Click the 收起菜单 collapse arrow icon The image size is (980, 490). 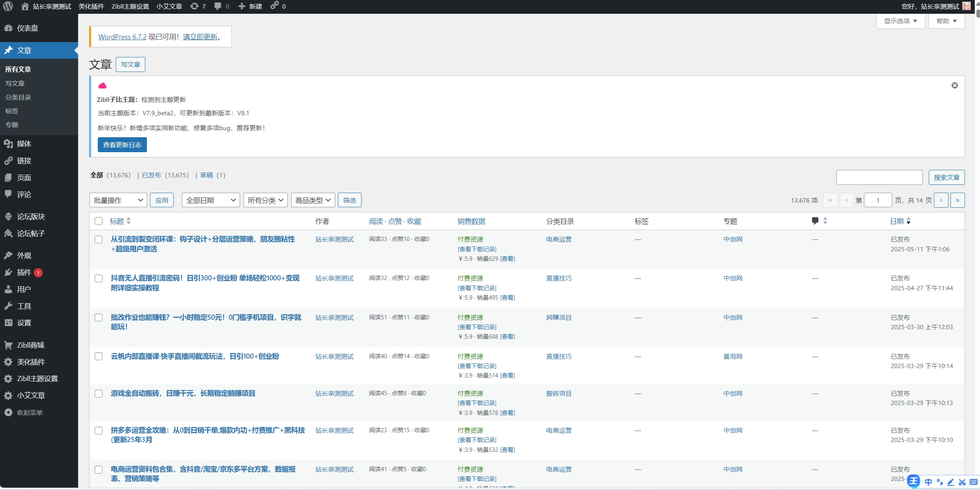(x=8, y=412)
